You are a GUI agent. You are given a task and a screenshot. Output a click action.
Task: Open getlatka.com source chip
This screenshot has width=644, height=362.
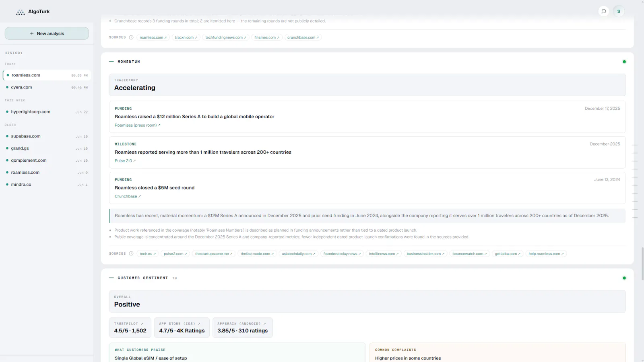508,254
